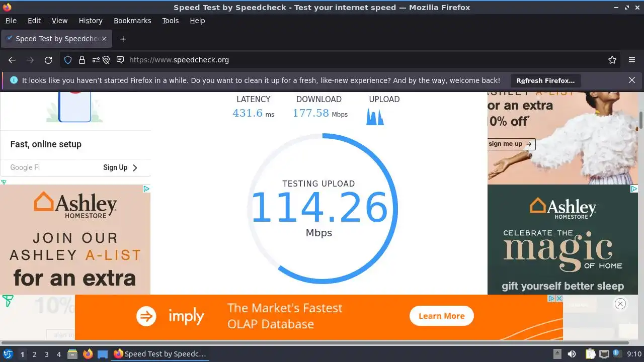Click the vertical page scrollbar
644x362 pixels.
coord(641,121)
